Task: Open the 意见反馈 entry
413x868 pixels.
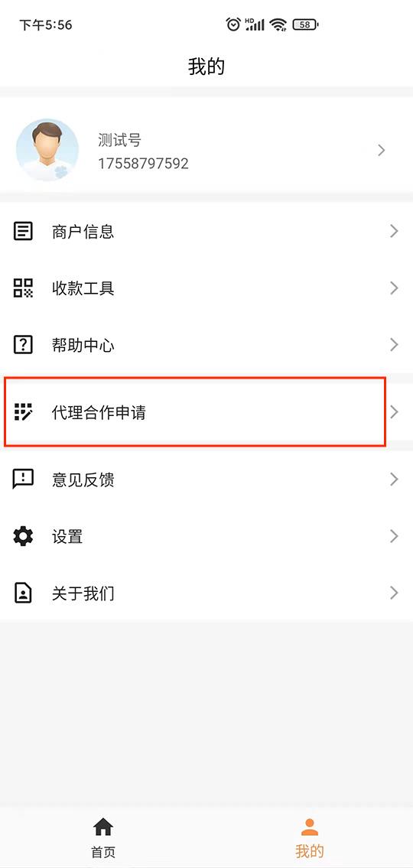Action: coord(206,480)
